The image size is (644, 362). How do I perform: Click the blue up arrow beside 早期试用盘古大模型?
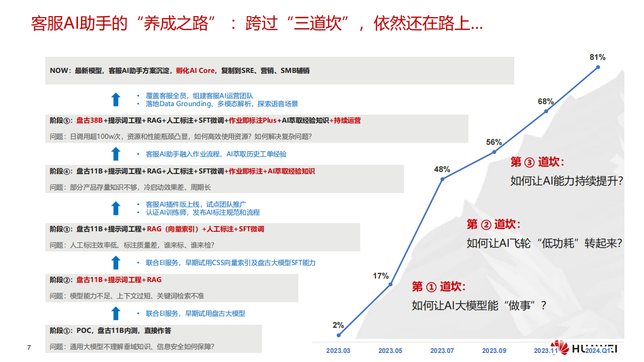coord(116,313)
